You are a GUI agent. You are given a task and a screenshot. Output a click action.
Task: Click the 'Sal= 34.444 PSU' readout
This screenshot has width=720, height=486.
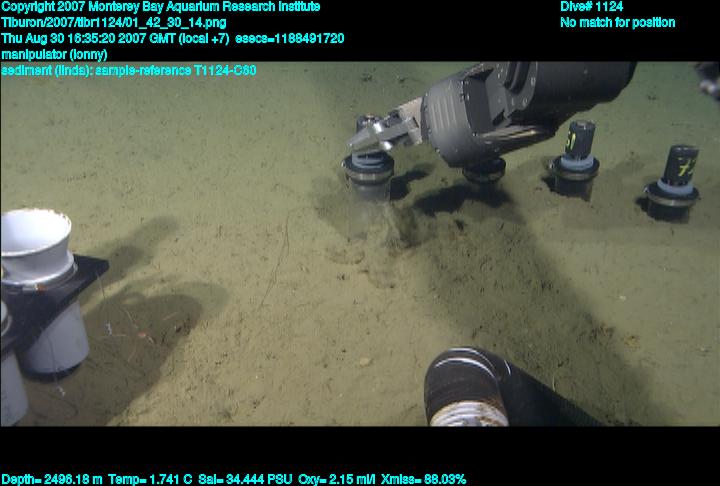[x=245, y=480]
